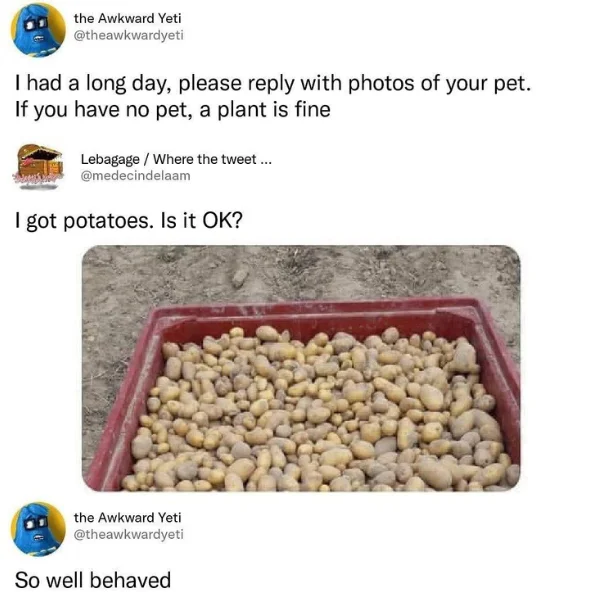
Task: Open the 'So well behaved' reply text
Action: [93, 580]
